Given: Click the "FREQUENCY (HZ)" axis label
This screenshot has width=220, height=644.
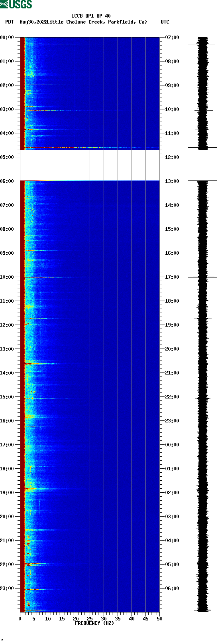Looking at the screenshot, I should click(x=94, y=623).
